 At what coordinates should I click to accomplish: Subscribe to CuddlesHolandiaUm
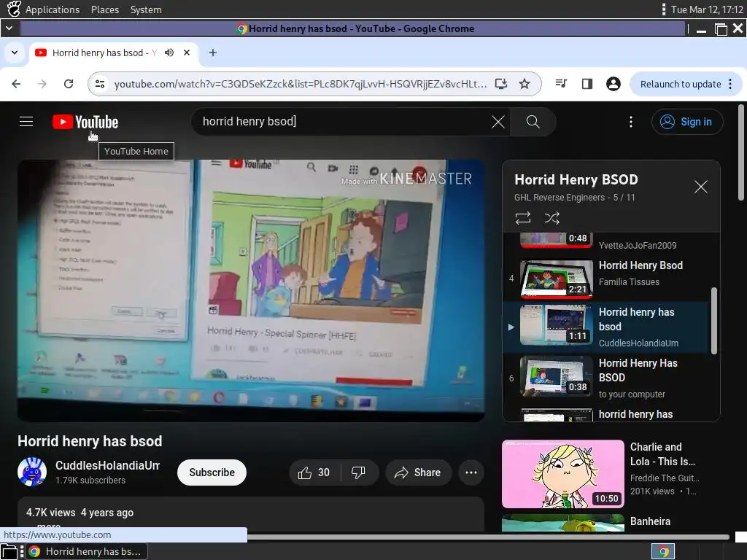coord(212,472)
